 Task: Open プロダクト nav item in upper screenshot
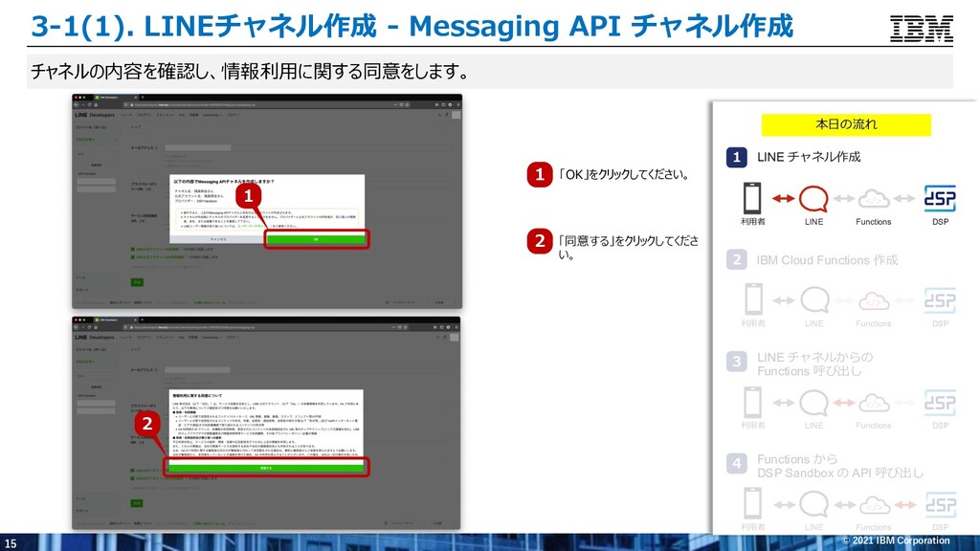pyautogui.click(x=144, y=115)
